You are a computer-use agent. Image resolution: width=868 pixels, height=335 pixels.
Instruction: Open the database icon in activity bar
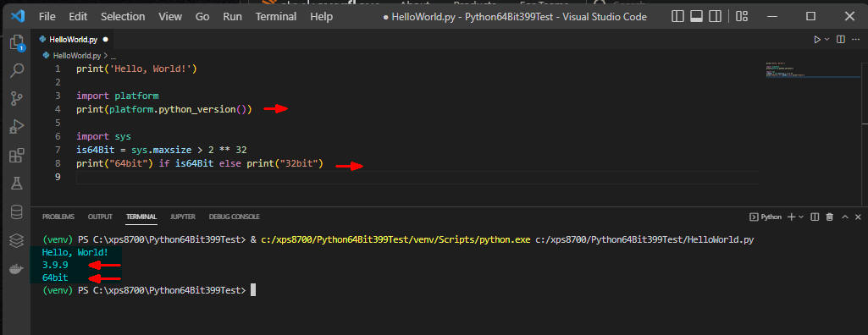click(x=17, y=211)
